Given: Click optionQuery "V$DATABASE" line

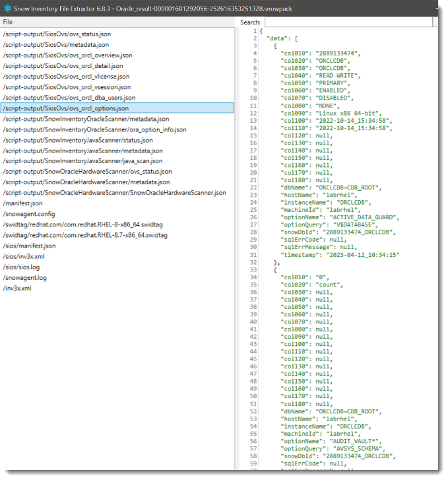Looking at the screenshot, I should click(329, 224).
